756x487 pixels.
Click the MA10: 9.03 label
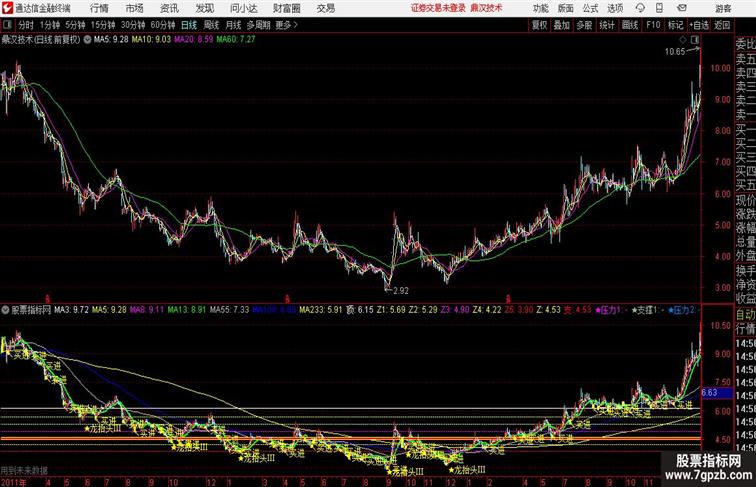pos(151,40)
